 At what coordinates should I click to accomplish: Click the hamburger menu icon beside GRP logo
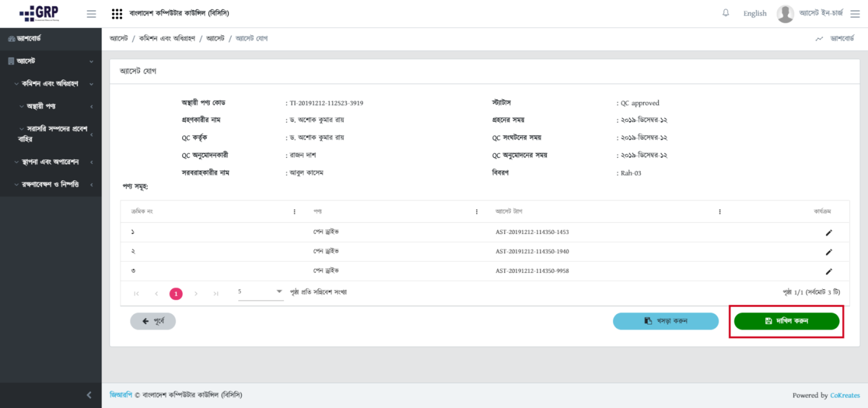tap(91, 14)
